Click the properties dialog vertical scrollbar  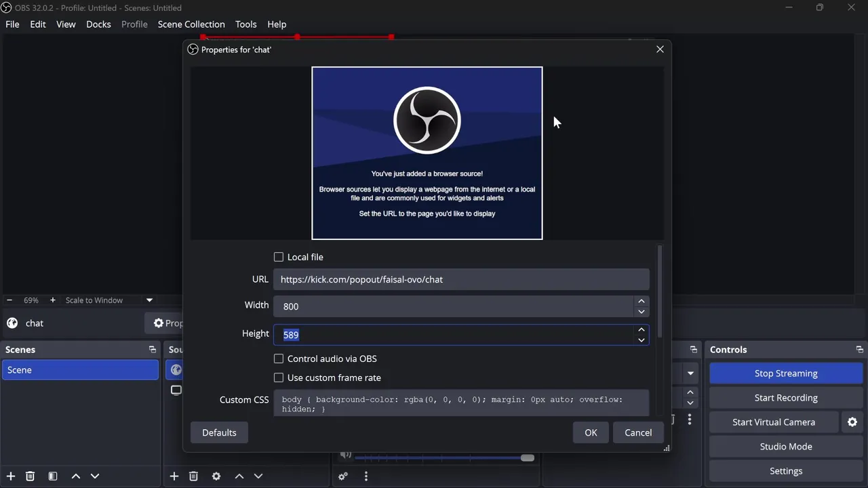(660, 293)
